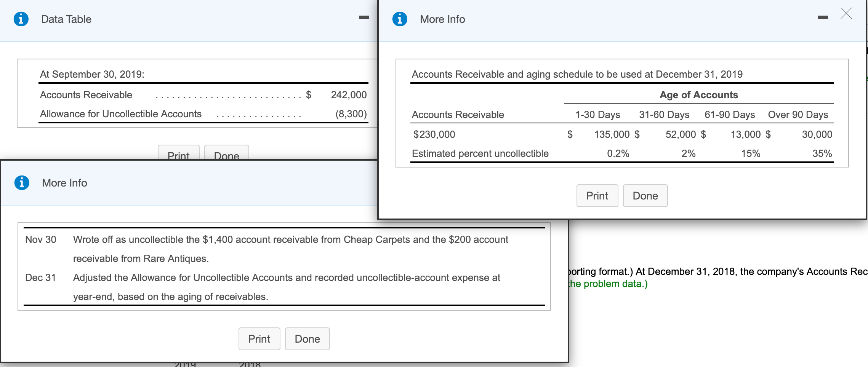The height and width of the screenshot is (367, 868).
Task: Click Done in the aging schedule dialog
Action: tap(645, 196)
